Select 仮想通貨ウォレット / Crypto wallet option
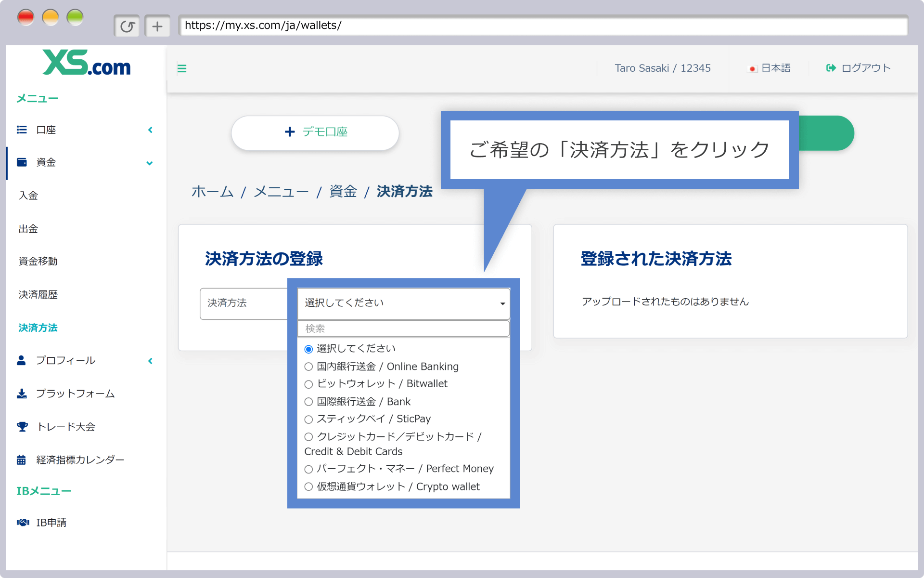 (x=308, y=487)
